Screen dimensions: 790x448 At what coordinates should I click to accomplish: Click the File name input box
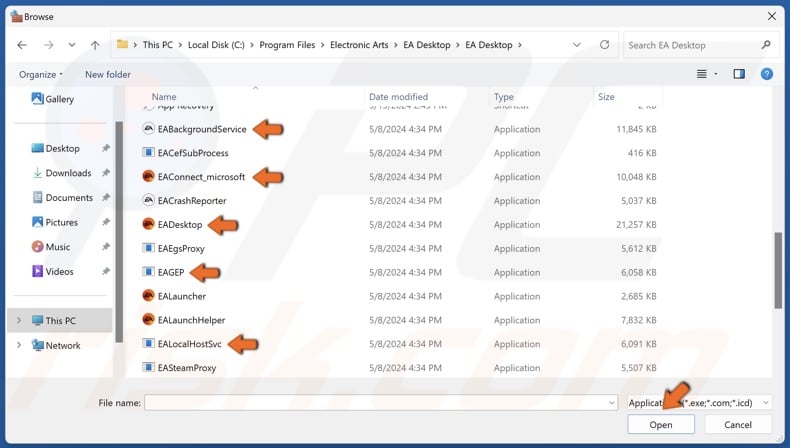381,403
